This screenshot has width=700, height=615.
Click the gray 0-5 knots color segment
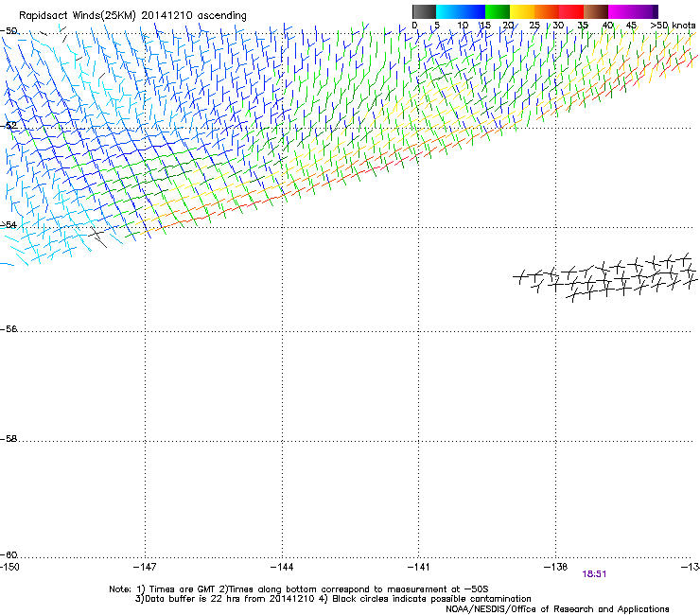click(x=424, y=11)
